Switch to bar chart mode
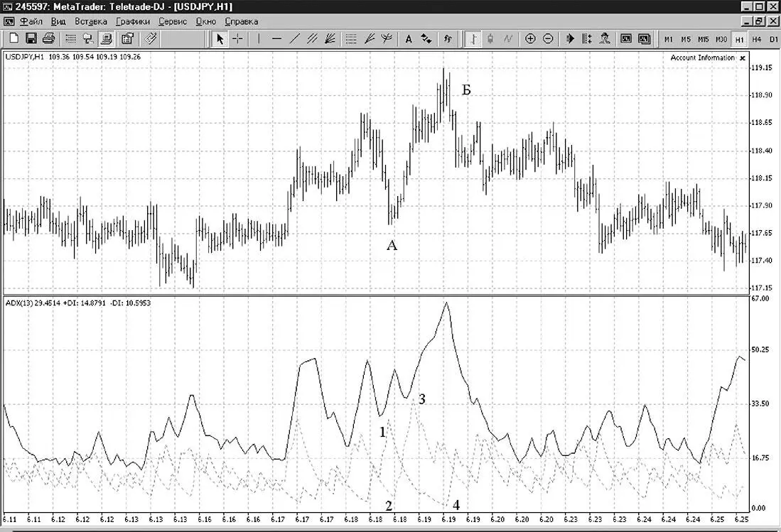This screenshot has width=781, height=532. (473, 38)
